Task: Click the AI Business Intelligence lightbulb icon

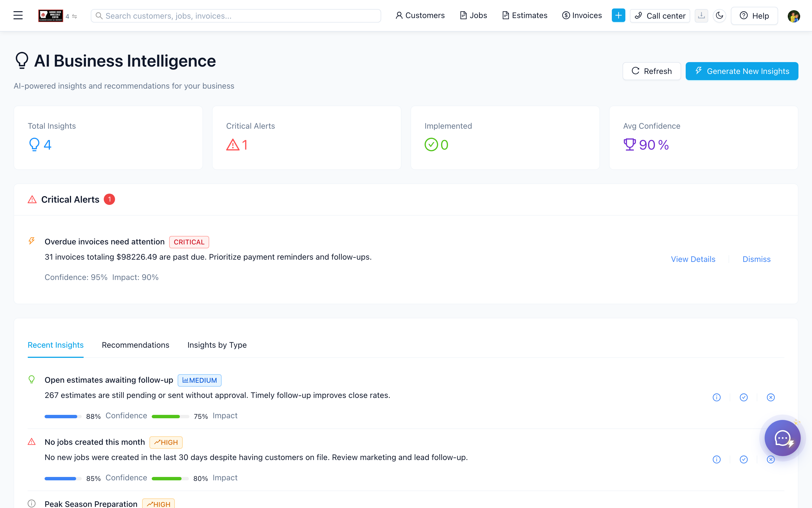Action: (x=22, y=60)
